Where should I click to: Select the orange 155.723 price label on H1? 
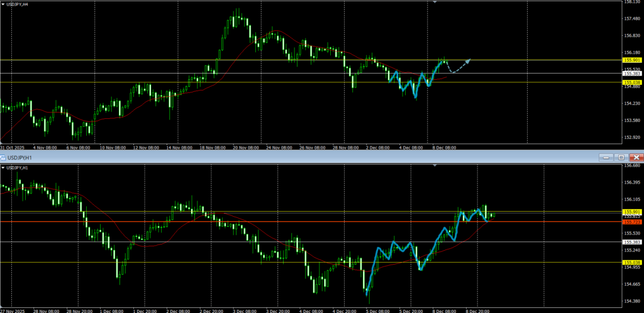[x=631, y=222]
